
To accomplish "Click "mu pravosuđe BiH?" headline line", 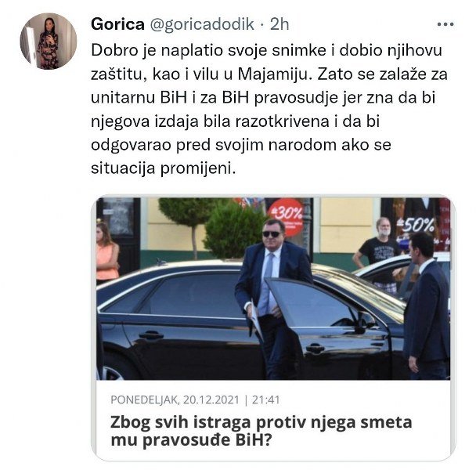I will pyautogui.click(x=191, y=439).
